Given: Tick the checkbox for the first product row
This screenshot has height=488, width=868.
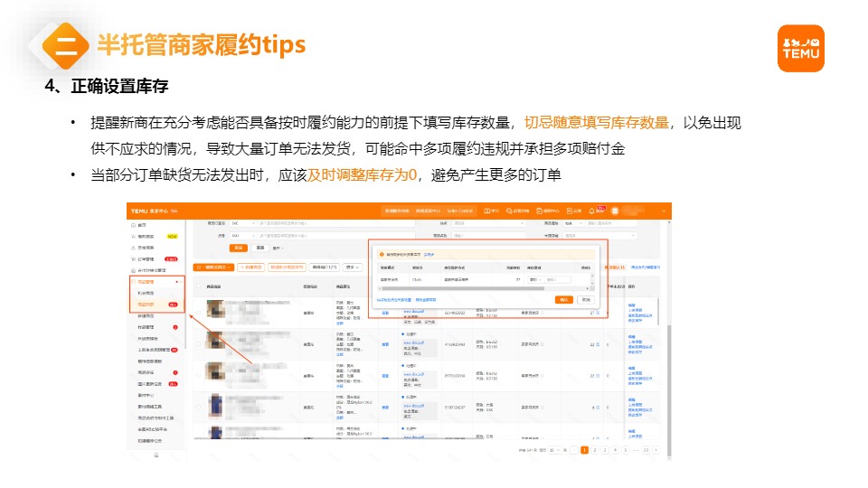Looking at the screenshot, I should [199, 311].
